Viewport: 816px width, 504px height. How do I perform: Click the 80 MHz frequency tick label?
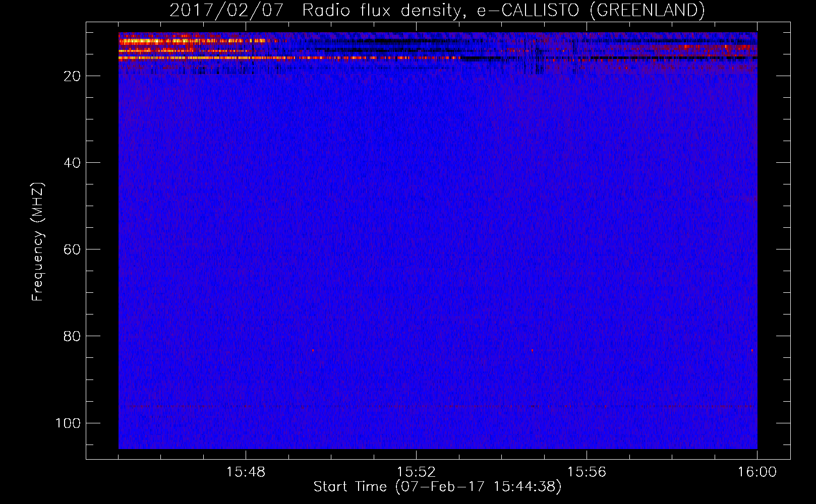(72, 336)
